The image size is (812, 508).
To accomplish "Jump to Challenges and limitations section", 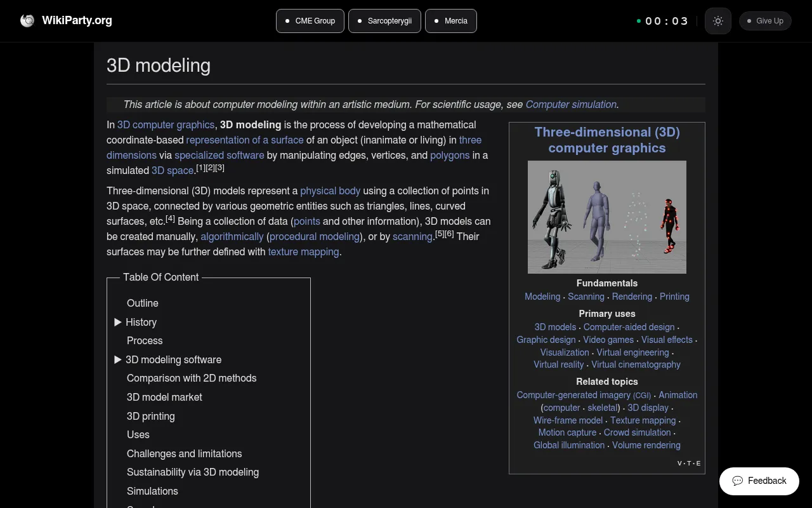I will [185, 453].
